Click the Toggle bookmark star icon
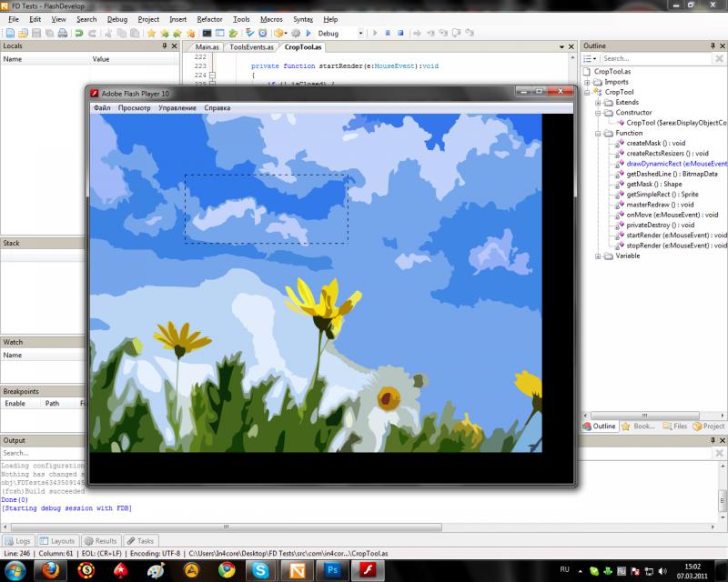 coord(151,33)
